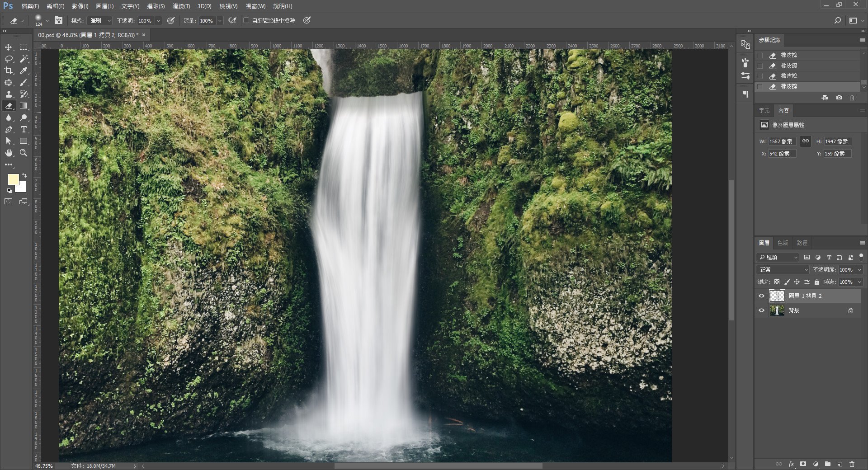
Task: Toggle layer filtering switch
Action: click(861, 257)
